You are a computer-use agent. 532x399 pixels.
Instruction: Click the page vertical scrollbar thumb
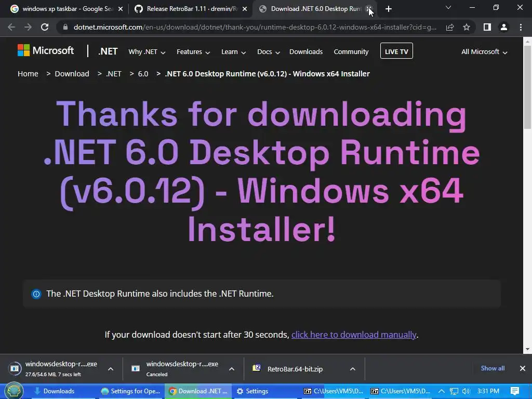[527, 87]
